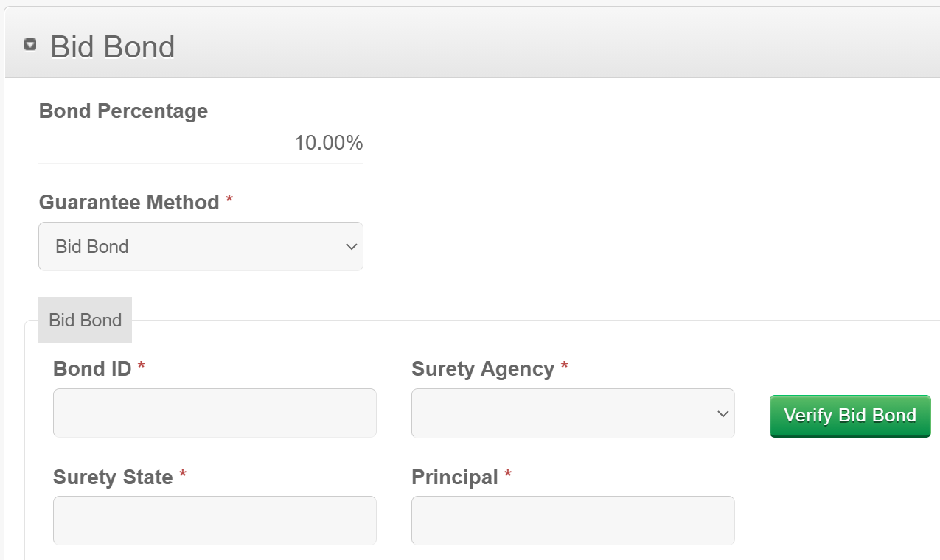Click the Surety State label text
Viewport: 940px width, 560px height.
click(x=113, y=477)
